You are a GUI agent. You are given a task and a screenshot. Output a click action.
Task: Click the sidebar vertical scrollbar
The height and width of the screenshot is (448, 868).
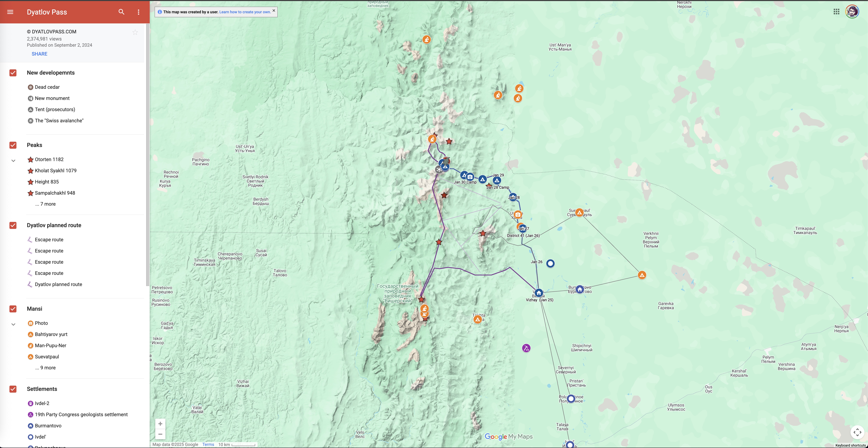point(147,155)
